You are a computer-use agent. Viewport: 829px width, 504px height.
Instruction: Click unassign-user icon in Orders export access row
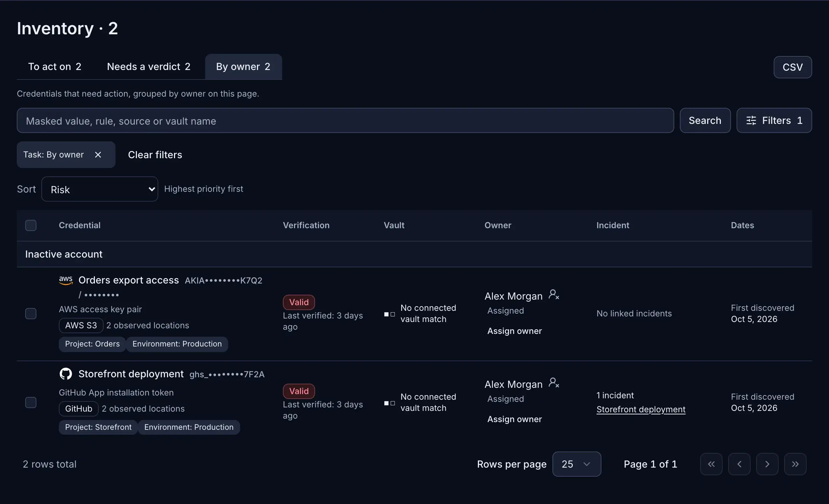tap(554, 294)
